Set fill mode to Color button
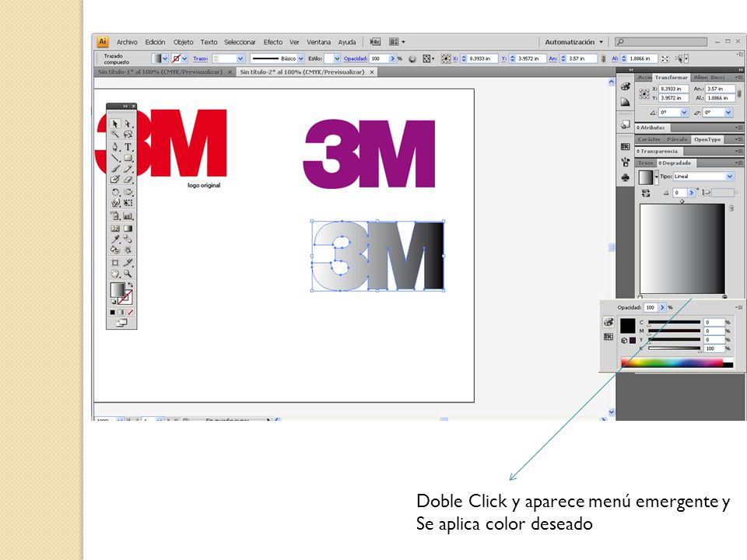Viewport: 747px width, 560px height. [x=112, y=313]
